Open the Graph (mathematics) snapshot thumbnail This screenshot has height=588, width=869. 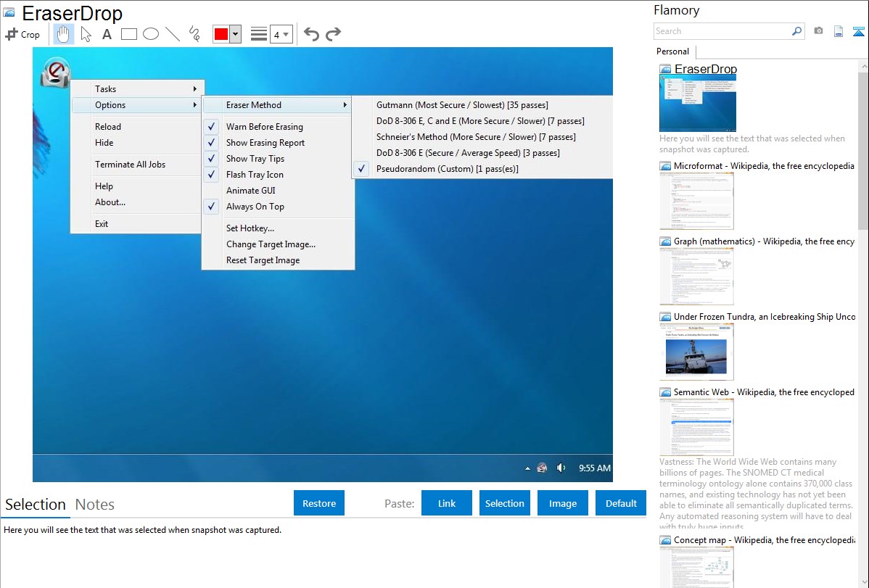pos(696,276)
